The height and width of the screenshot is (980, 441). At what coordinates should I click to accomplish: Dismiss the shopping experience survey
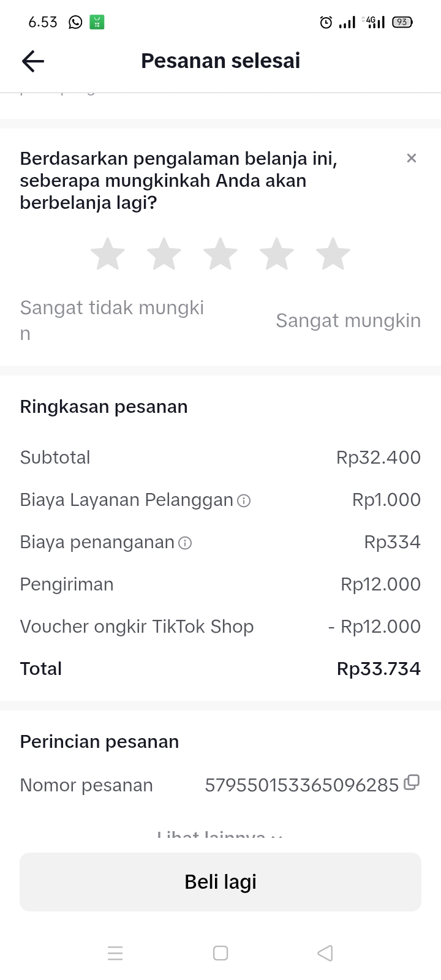pyautogui.click(x=412, y=158)
